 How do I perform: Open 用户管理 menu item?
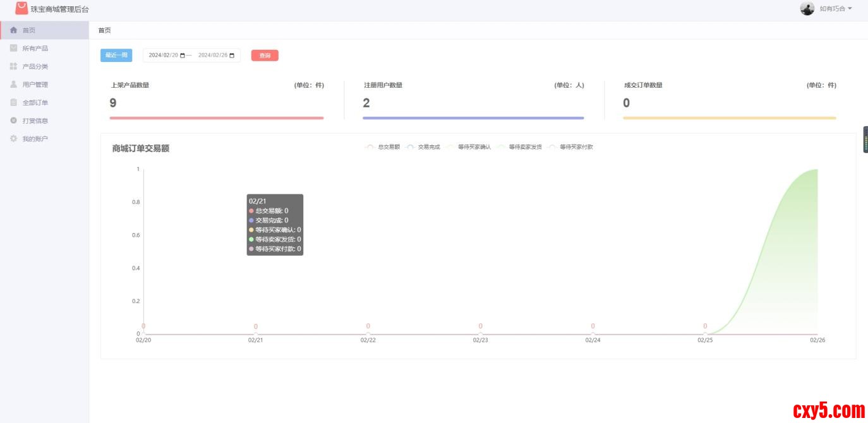tap(35, 85)
